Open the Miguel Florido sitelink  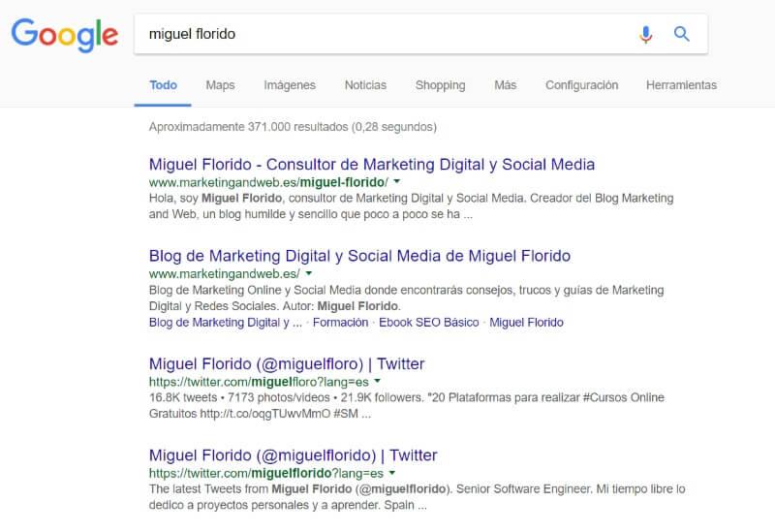tap(526, 323)
